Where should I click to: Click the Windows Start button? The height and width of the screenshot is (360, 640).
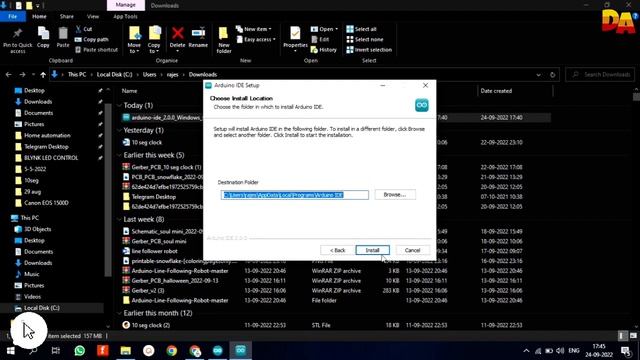[11, 350]
